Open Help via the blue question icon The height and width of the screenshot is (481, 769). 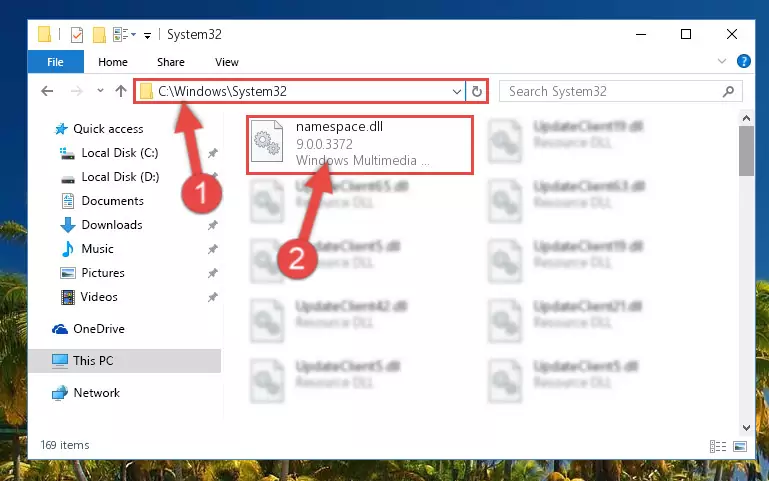click(743, 61)
